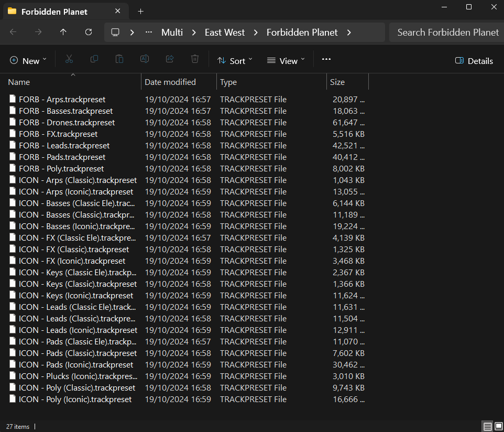Click file icon of FORB - Drones.trackpreset

coord(13,122)
